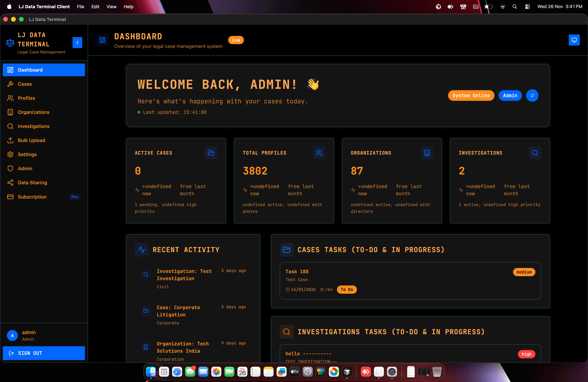588x382 pixels.
Task: Open the View menu
Action: 111,7
